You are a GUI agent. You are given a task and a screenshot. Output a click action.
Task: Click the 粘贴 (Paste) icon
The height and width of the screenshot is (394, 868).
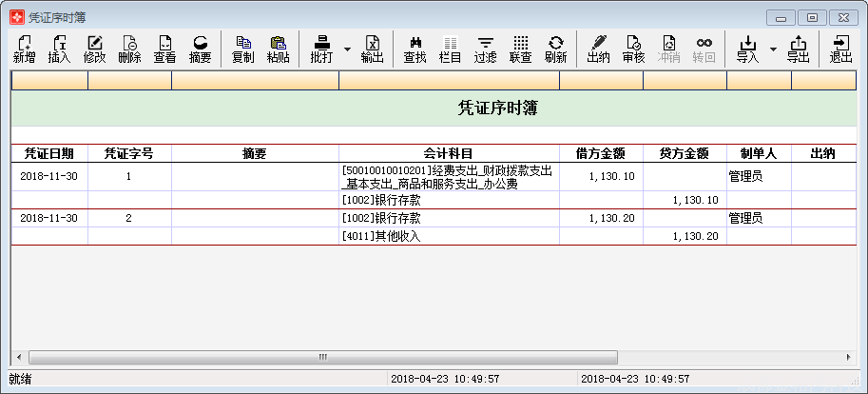pos(278,49)
